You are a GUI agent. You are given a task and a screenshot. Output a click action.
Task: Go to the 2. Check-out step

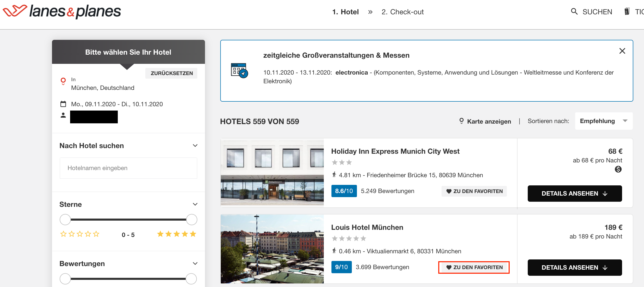coord(403,12)
